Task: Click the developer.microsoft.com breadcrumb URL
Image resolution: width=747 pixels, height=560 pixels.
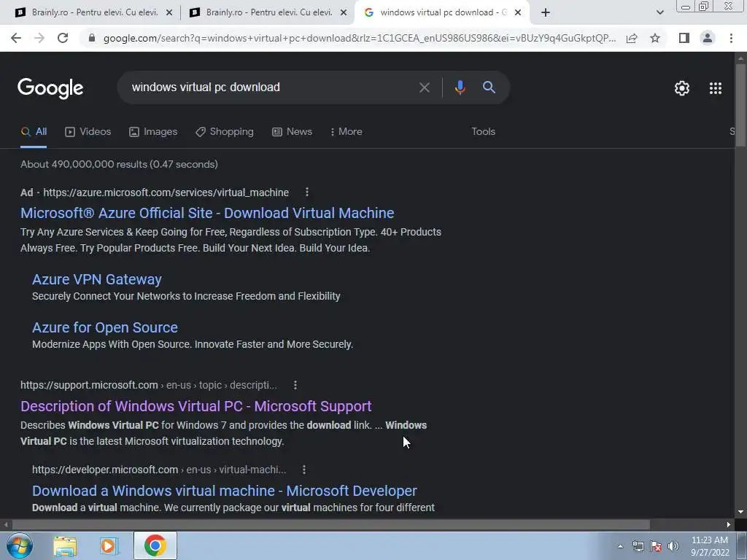Action: [159, 470]
